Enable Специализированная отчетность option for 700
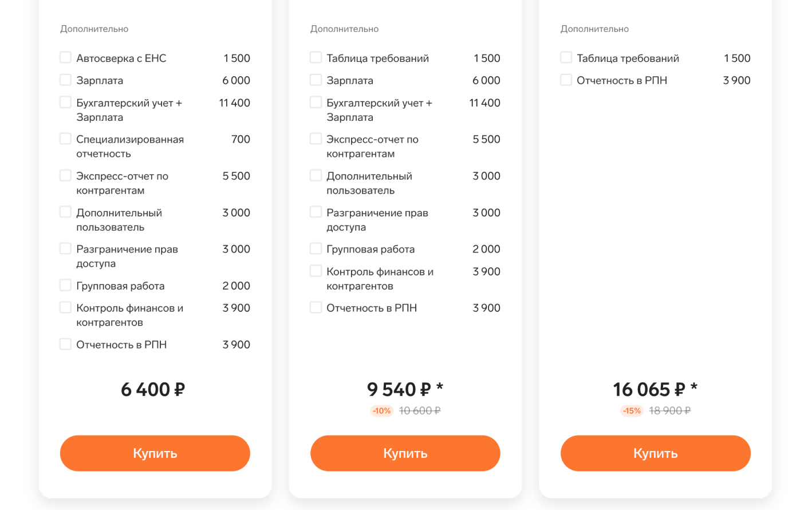Image resolution: width=812 pixels, height=510 pixels. pos(66,139)
